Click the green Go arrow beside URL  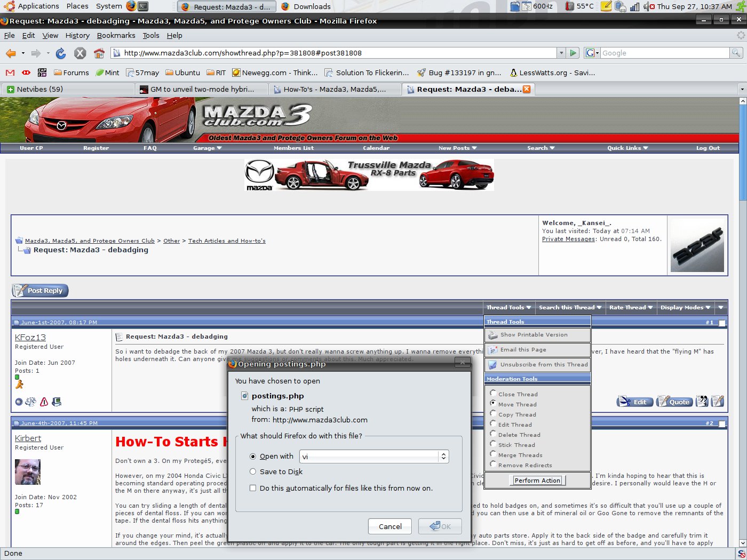pos(573,53)
